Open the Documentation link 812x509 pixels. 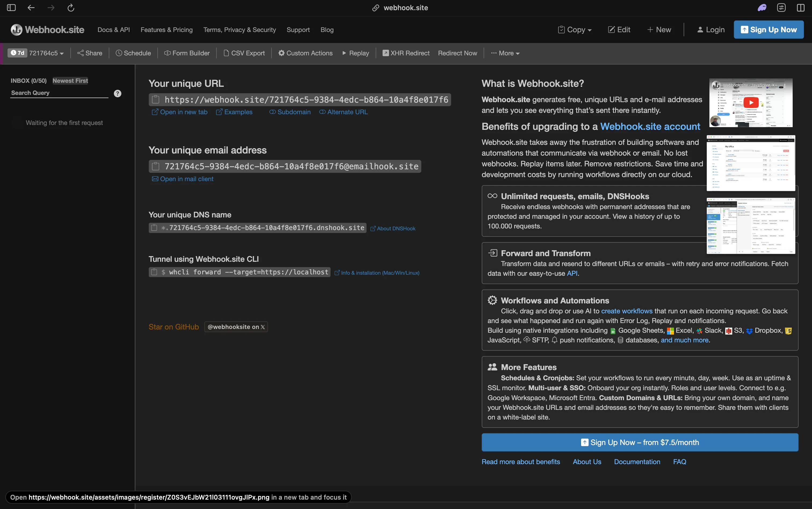637,462
